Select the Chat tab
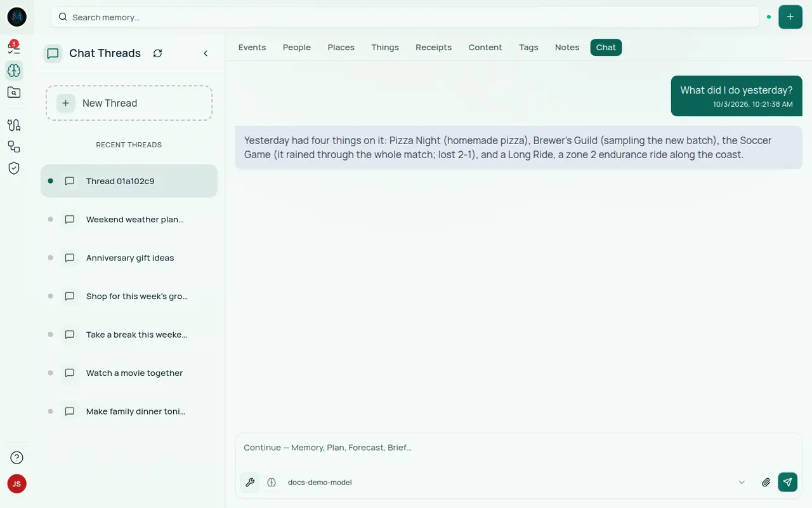 [x=606, y=48]
